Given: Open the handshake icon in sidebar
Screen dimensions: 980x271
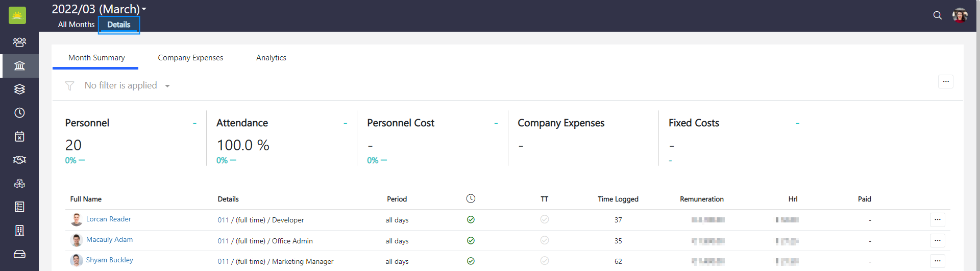Looking at the screenshot, I should tap(19, 160).
